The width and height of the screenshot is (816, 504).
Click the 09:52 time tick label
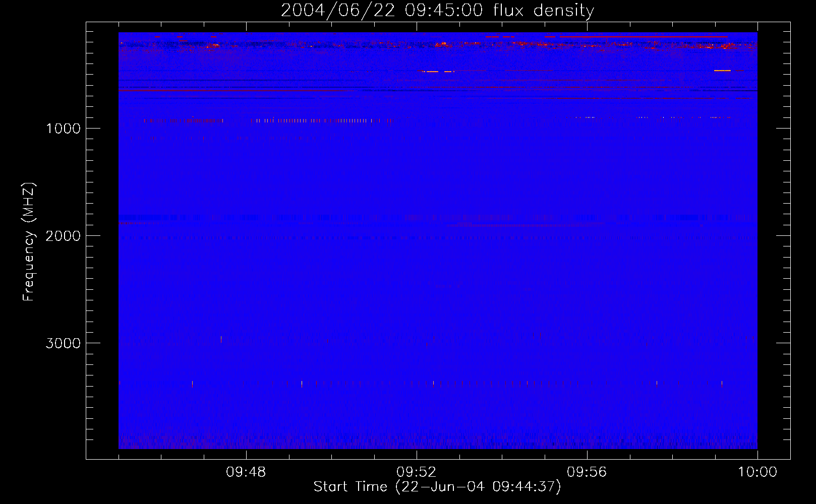[x=417, y=472]
